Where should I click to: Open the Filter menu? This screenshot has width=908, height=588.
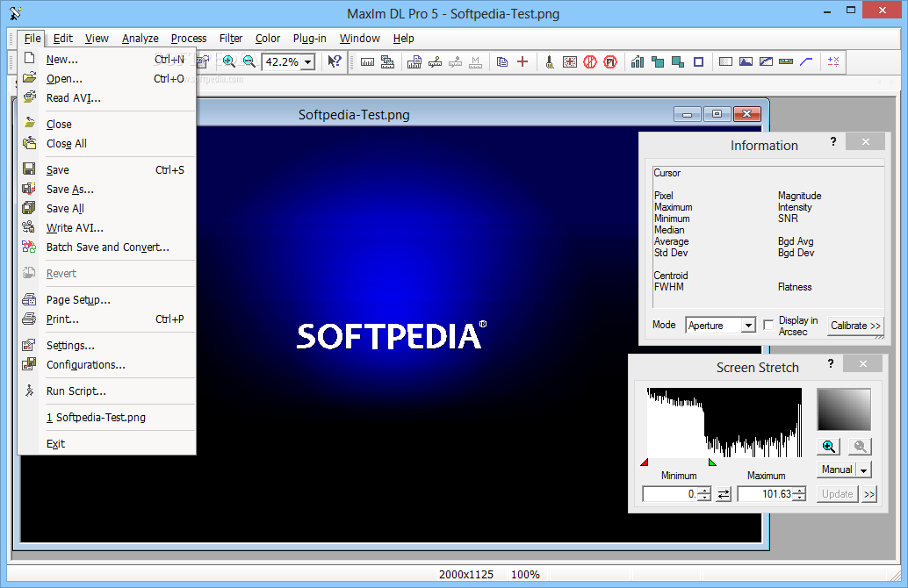pyautogui.click(x=230, y=39)
